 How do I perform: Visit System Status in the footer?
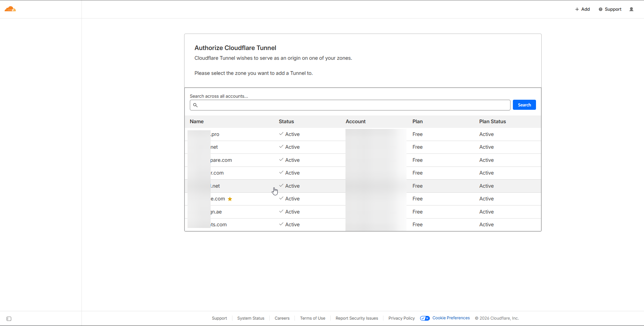point(251,318)
